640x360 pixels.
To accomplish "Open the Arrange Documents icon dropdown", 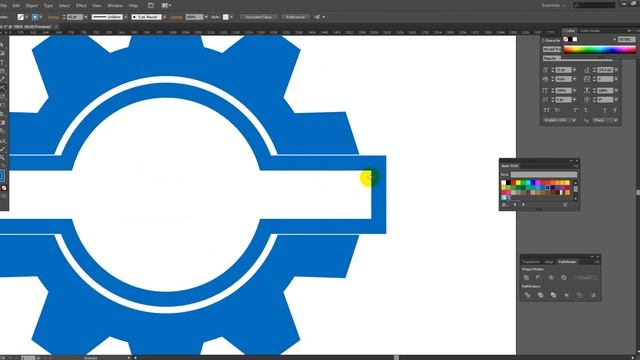I will [x=166, y=6].
